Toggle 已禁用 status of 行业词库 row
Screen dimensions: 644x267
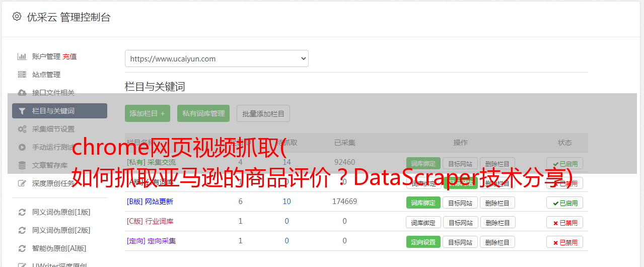click(564, 222)
